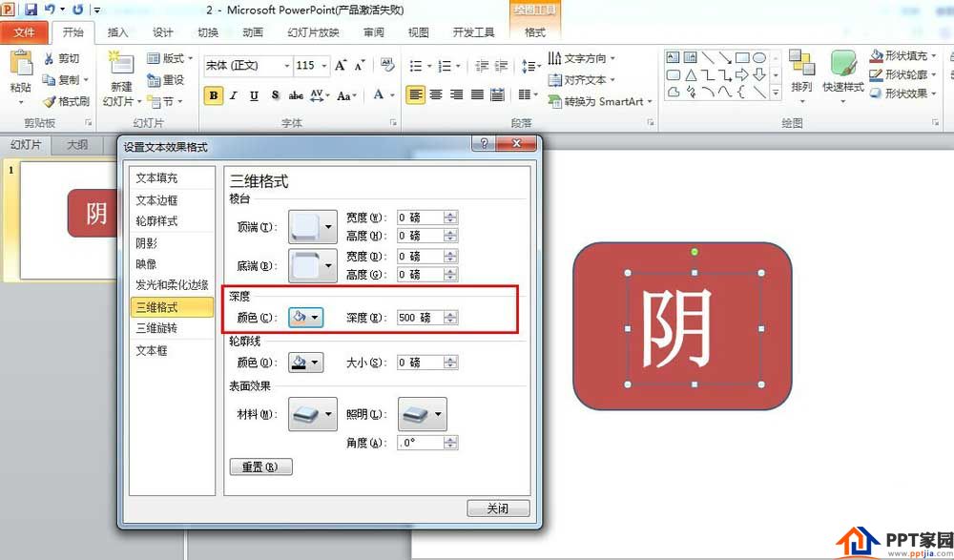
Task: Toggle Justify paragraph button
Action: pyautogui.click(x=477, y=95)
